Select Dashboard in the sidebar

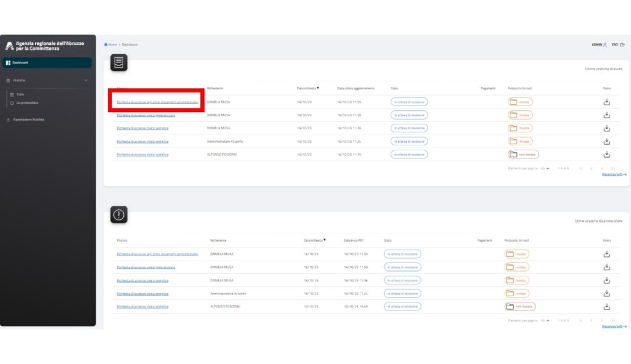tap(20, 62)
